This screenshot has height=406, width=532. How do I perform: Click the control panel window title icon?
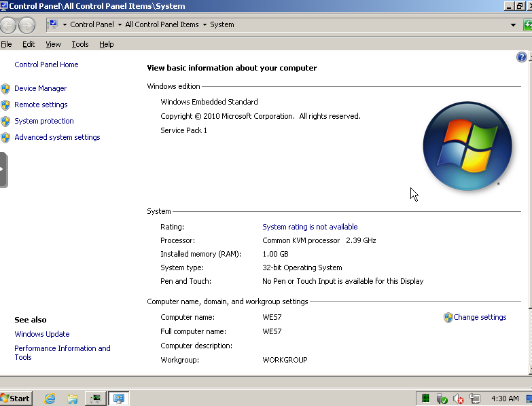[3, 5]
